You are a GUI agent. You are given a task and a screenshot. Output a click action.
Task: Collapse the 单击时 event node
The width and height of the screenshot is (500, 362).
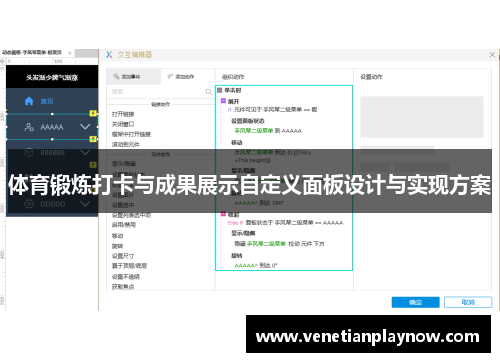220,90
